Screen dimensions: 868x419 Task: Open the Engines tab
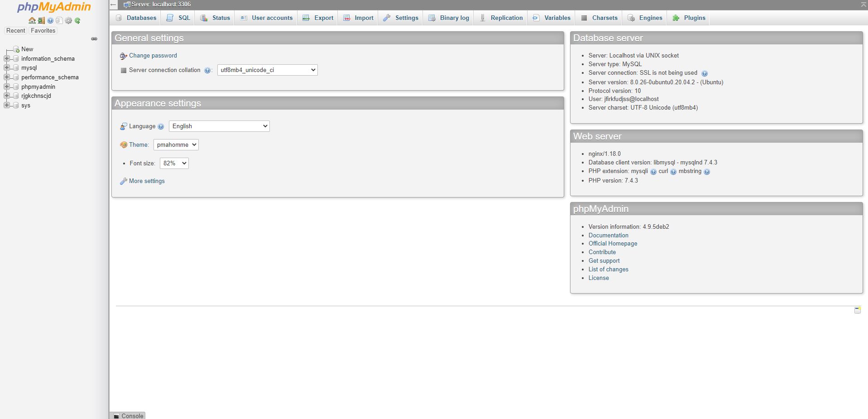[x=645, y=18]
